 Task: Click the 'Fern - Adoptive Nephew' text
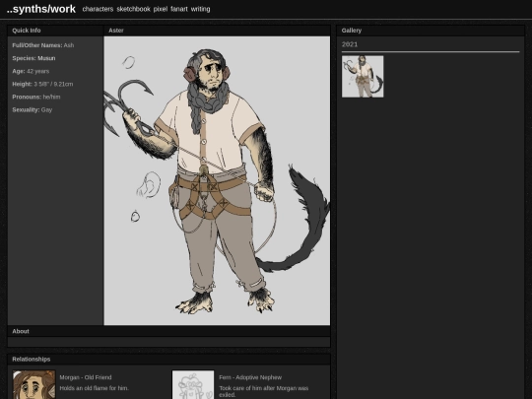tap(250, 377)
